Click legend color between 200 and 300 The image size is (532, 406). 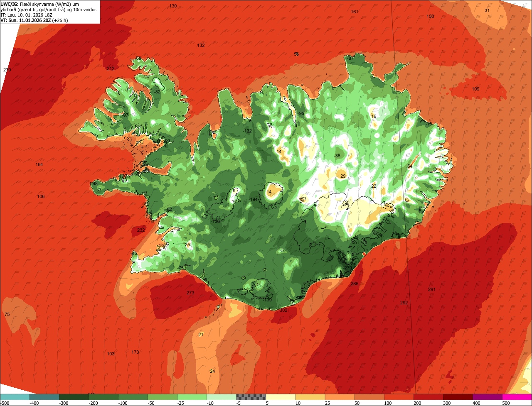pos(428,397)
